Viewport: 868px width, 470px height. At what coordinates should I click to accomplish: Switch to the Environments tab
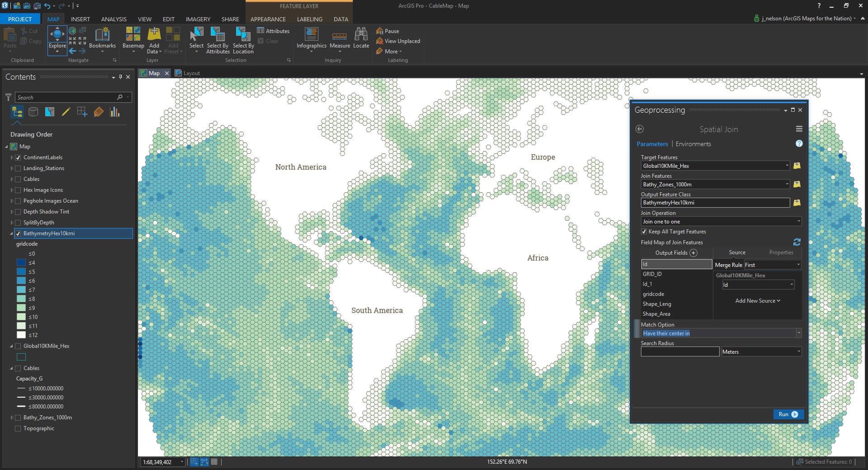coord(693,144)
